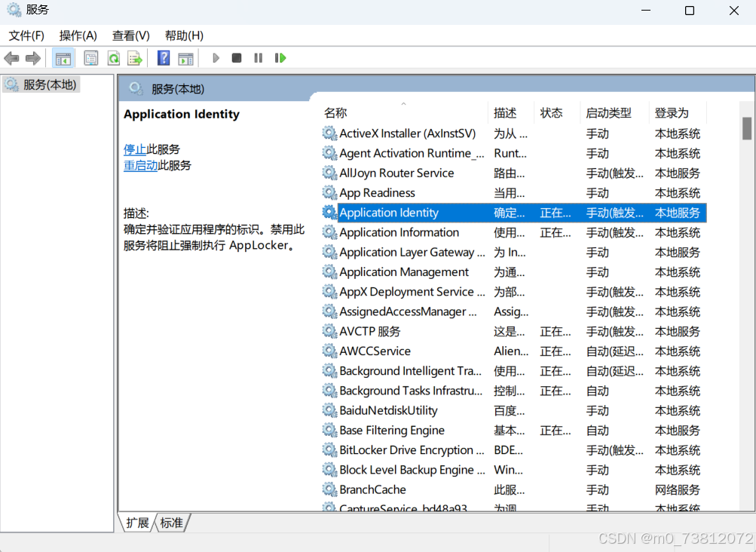The height and width of the screenshot is (552, 756).
Task: Switch to the 标准 tab
Action: (172, 523)
